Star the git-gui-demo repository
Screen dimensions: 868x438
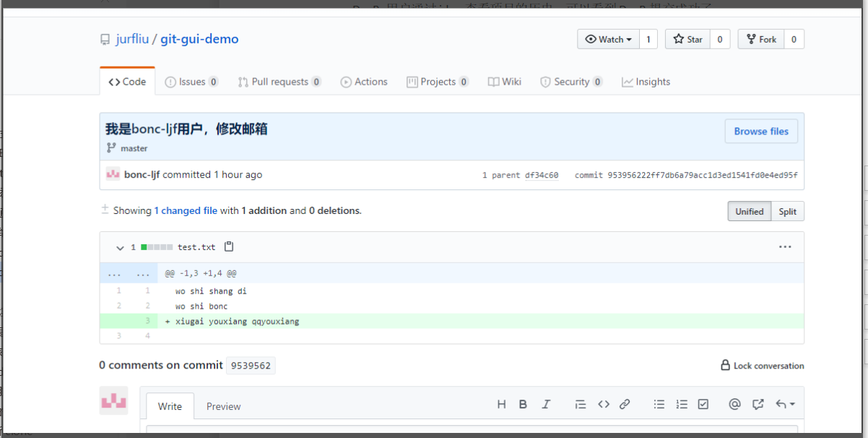tap(687, 39)
